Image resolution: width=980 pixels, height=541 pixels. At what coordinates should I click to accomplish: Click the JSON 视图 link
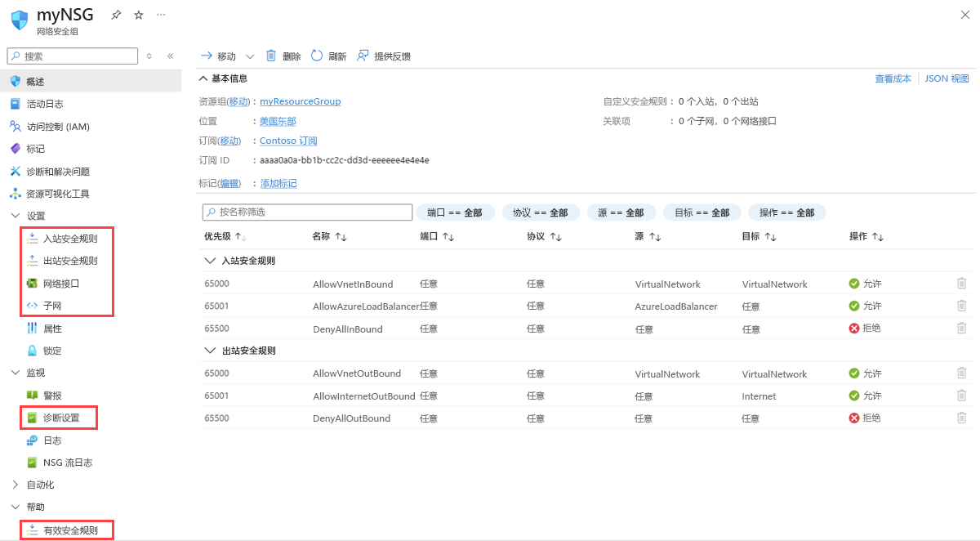pyautogui.click(x=947, y=78)
